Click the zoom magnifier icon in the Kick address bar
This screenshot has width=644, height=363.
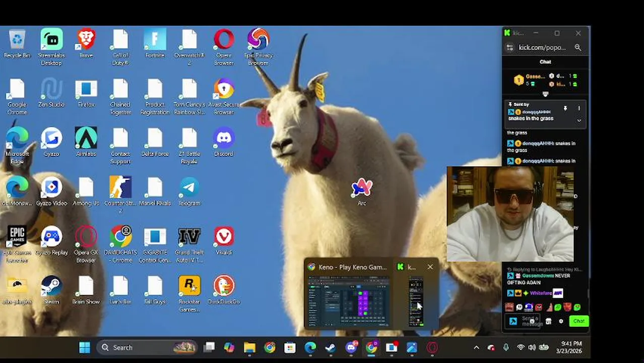pos(578,47)
